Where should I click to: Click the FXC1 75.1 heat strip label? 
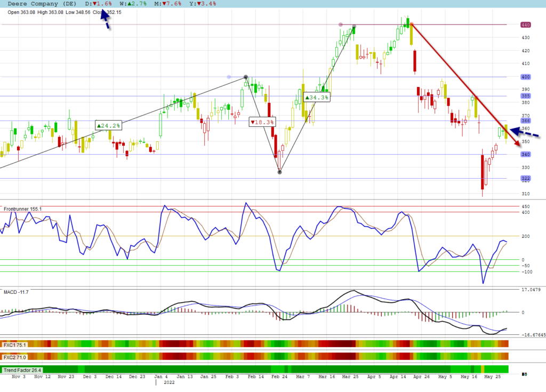point(14,345)
